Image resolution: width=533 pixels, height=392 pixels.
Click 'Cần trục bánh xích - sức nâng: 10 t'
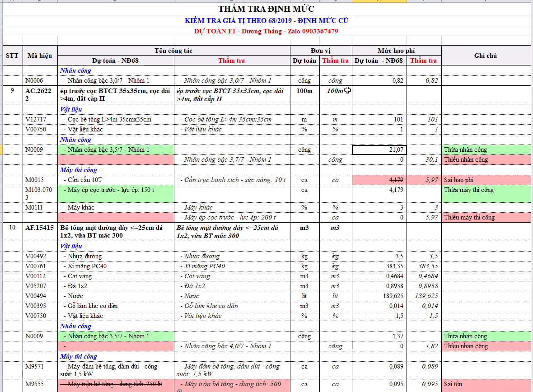pyautogui.click(x=231, y=180)
